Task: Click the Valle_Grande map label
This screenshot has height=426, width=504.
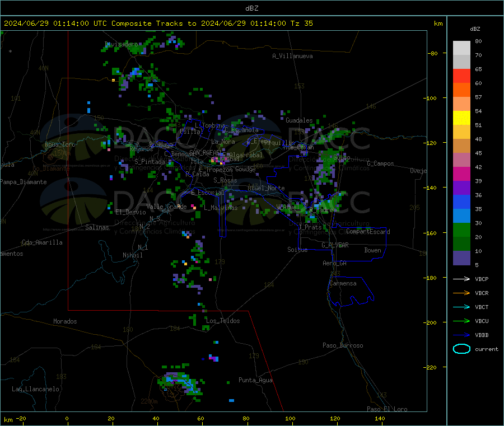Action: pyautogui.click(x=166, y=206)
